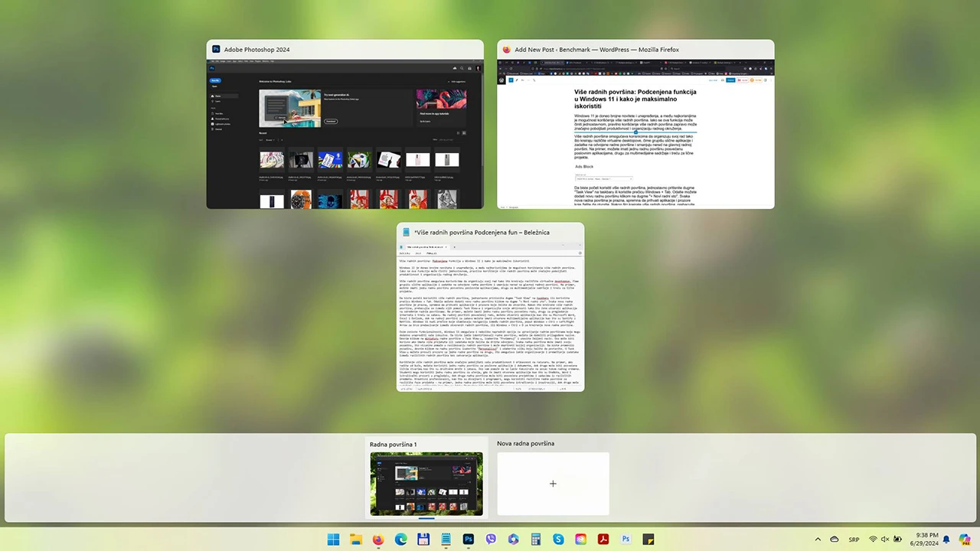Click the Beležnica window title text
Viewport: 980px width, 551px height.
tap(482, 233)
